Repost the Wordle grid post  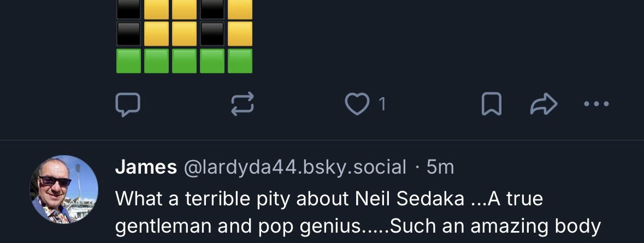pyautogui.click(x=242, y=104)
